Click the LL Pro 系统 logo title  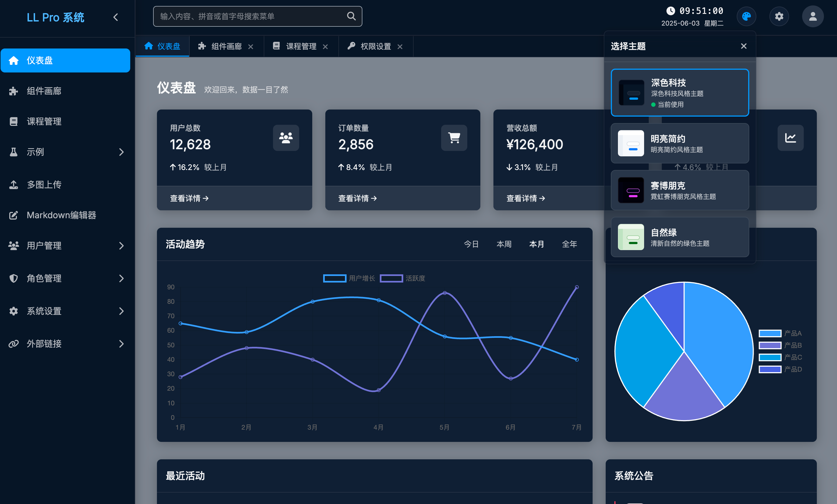55,17
